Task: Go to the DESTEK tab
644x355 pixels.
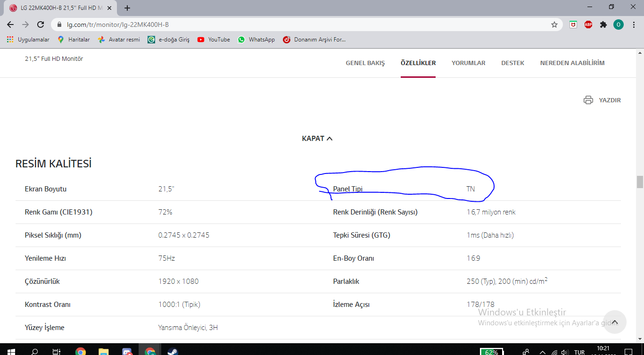Action: point(513,63)
